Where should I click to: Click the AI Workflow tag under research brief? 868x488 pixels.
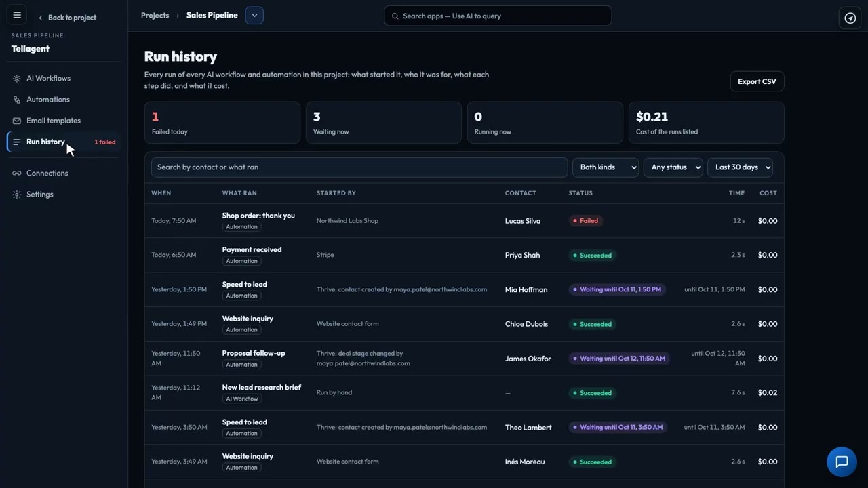point(242,399)
